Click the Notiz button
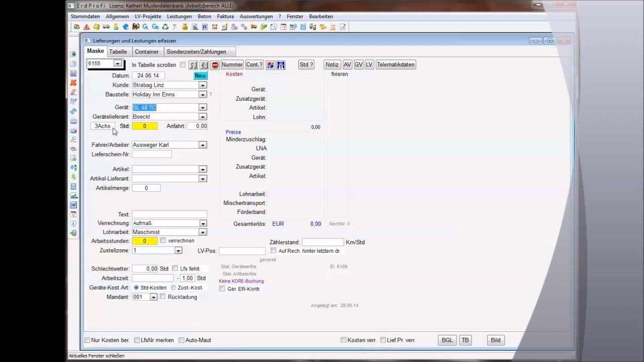The image size is (644, 362). click(332, 65)
